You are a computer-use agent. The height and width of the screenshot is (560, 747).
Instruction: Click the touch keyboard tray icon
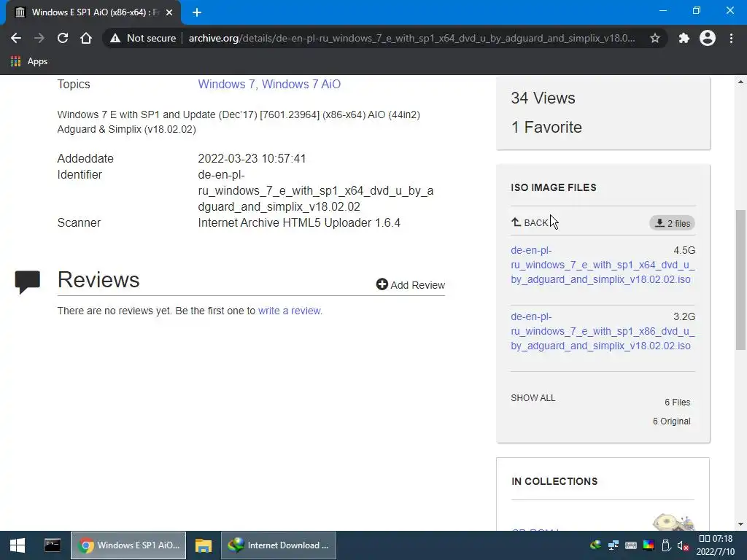point(631,545)
